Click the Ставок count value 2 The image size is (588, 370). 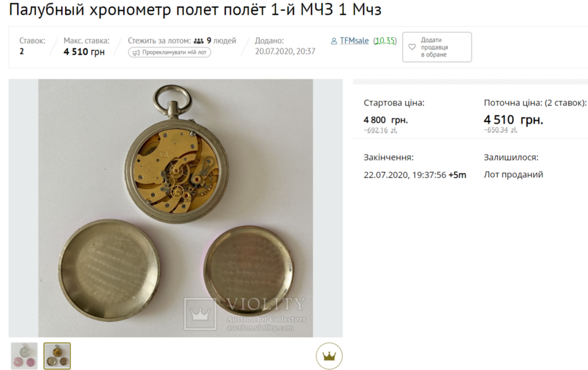click(22, 51)
